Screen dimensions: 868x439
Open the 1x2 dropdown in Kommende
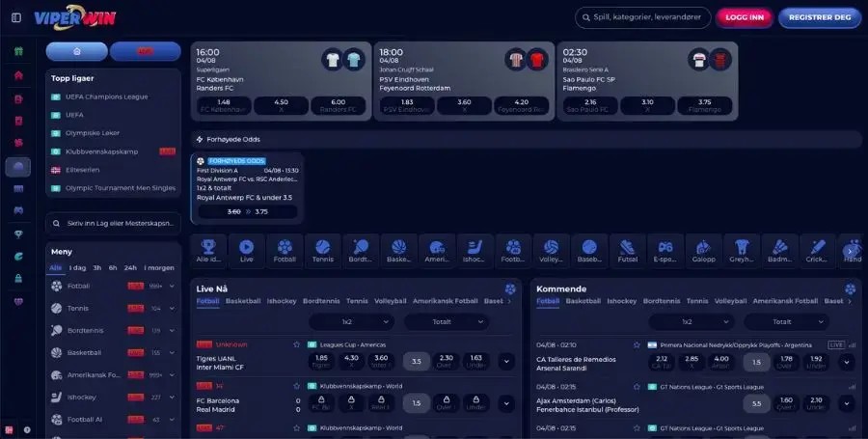pyautogui.click(x=692, y=321)
